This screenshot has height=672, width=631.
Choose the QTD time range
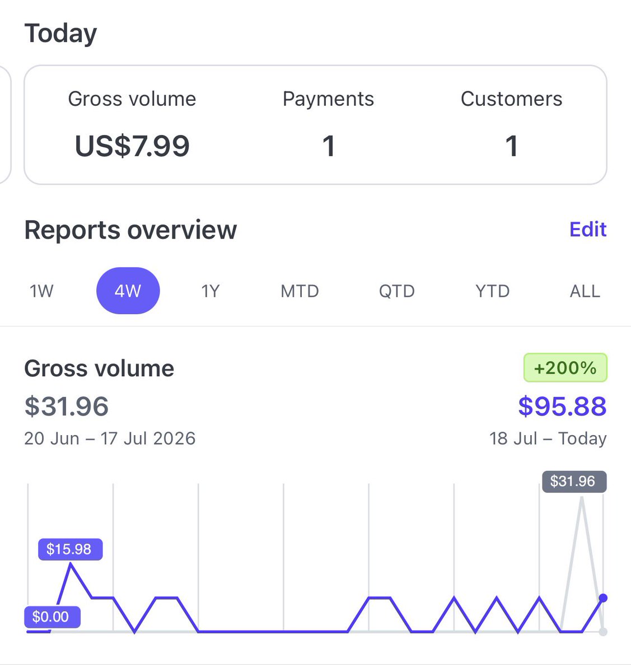[397, 291]
